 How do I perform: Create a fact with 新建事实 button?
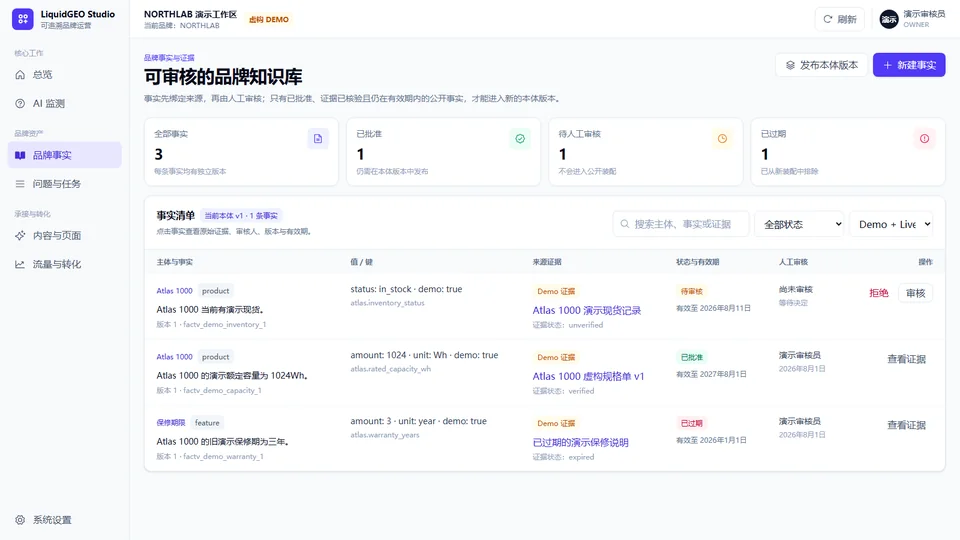909,65
